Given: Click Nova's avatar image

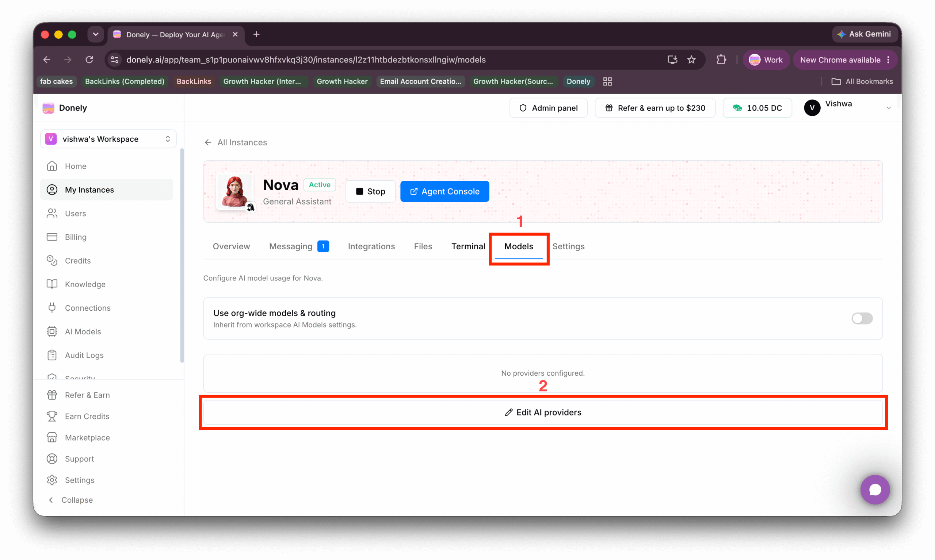Looking at the screenshot, I should pos(234,191).
